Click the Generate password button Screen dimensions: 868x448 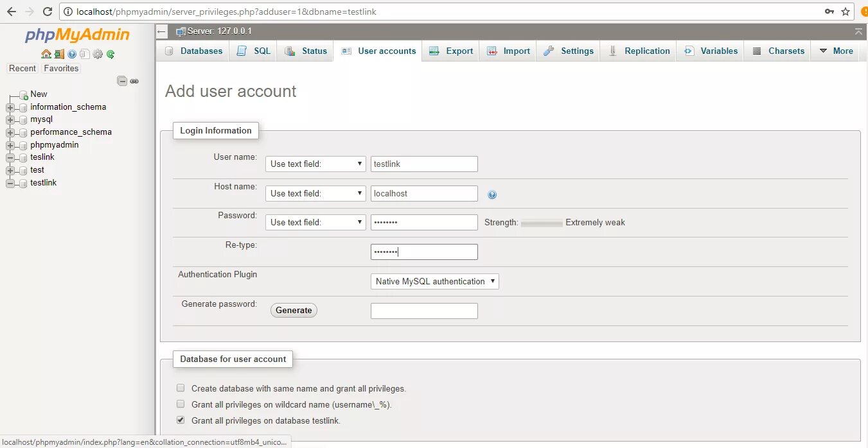tap(294, 310)
